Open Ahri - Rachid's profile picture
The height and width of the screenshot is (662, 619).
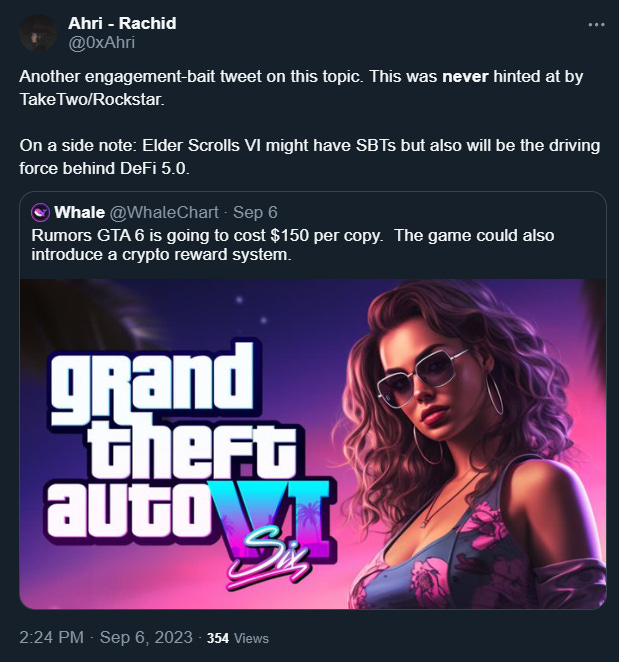[x=38, y=33]
